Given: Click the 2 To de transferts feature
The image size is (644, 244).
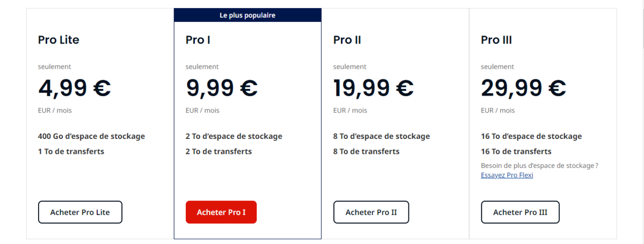Looking at the screenshot, I should tap(219, 151).
